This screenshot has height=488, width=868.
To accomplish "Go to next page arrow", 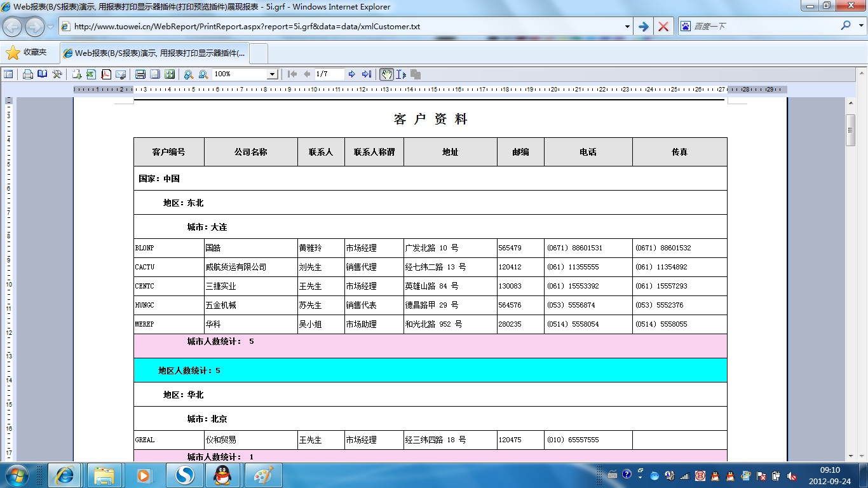I will [x=352, y=74].
